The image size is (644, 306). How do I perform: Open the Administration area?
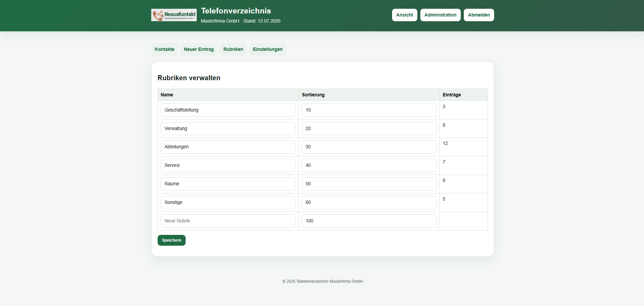click(440, 15)
